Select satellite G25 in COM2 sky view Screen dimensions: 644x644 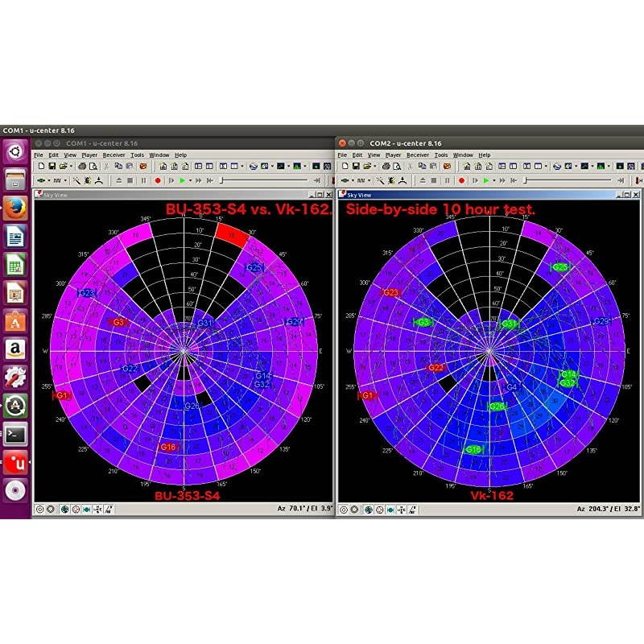click(560, 267)
